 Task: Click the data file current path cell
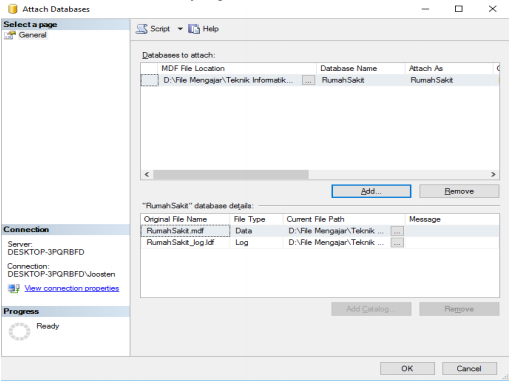(337, 231)
